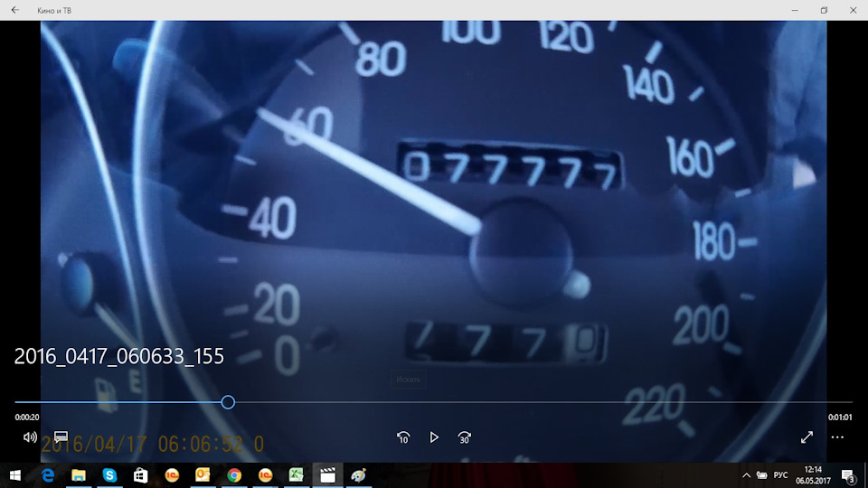This screenshot has height=488, width=868.
Task: Open the Windows Start menu
Action: tap(15, 475)
